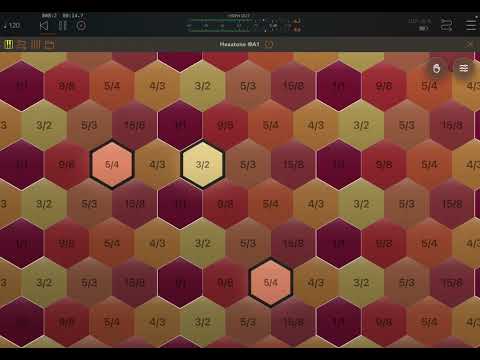Open the 120 tempo setting
The height and width of the screenshot is (360, 480).
tap(12, 26)
